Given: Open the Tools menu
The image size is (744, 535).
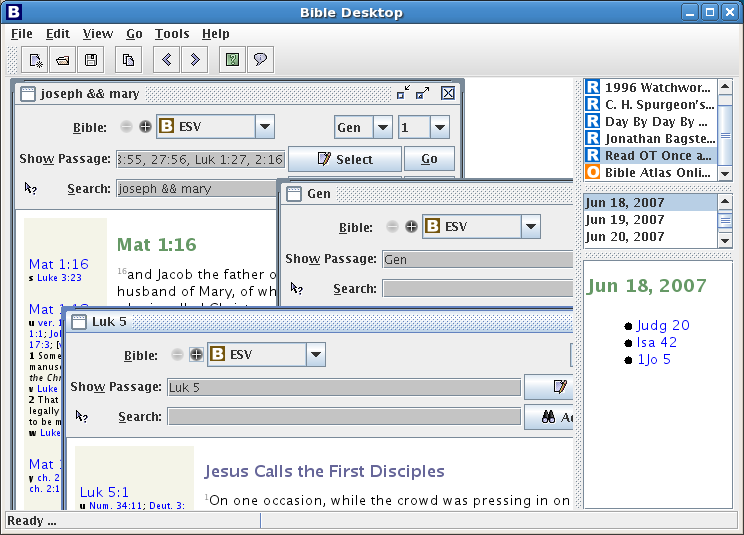Looking at the screenshot, I should [x=172, y=34].
